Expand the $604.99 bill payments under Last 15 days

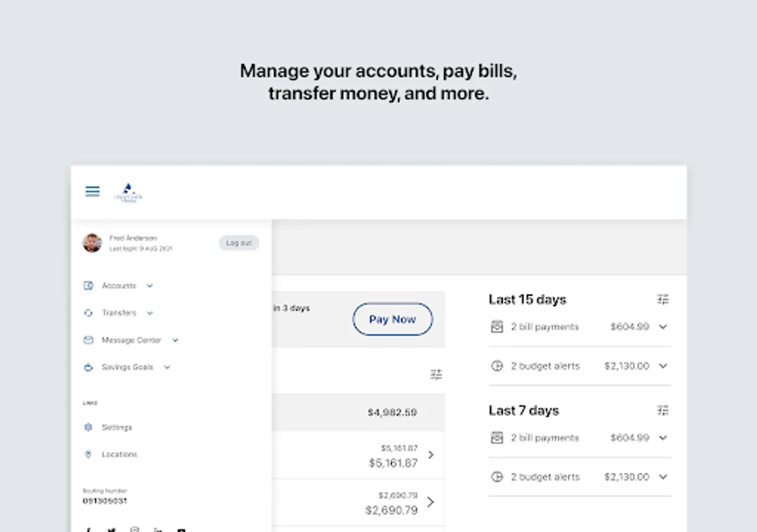tap(663, 327)
